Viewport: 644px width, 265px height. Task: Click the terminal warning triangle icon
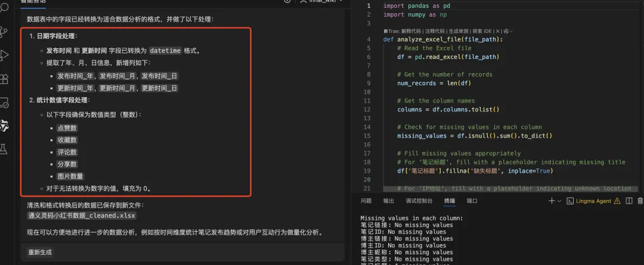coord(618,201)
